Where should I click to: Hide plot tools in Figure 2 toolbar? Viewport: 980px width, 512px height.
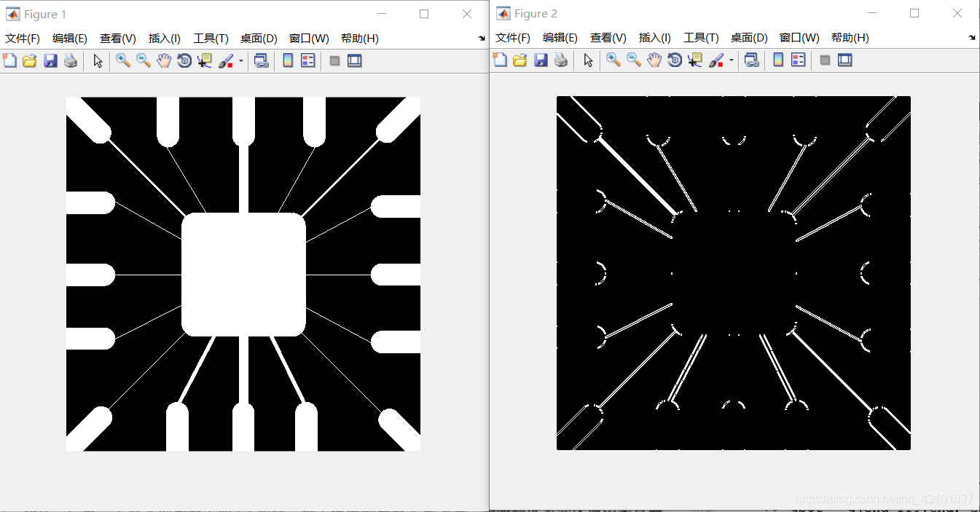tap(826, 60)
